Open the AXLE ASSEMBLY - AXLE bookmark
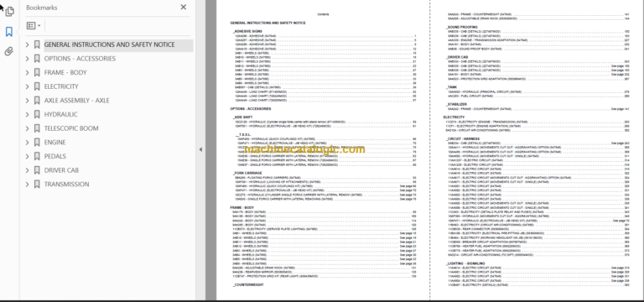644x302 pixels. tap(77, 101)
